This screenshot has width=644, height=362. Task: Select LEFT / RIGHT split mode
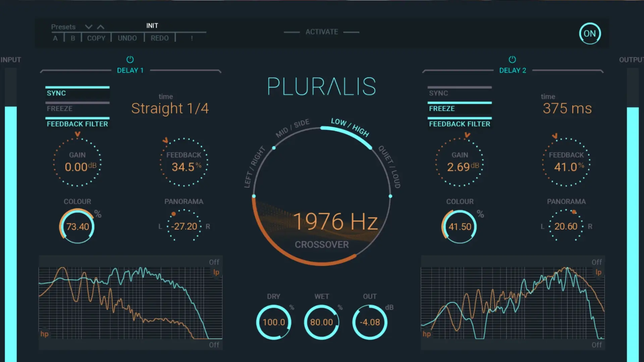tap(254, 167)
